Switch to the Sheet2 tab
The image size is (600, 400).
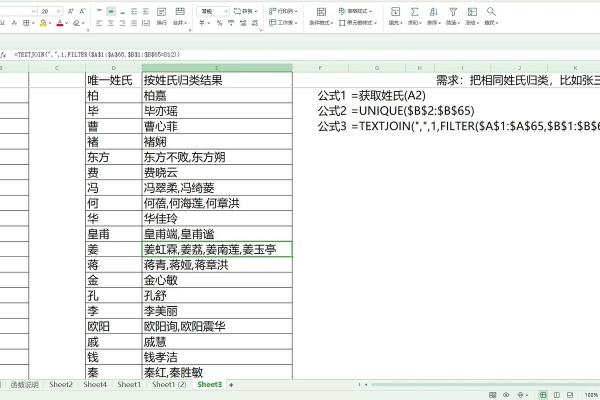pyautogui.click(x=61, y=384)
